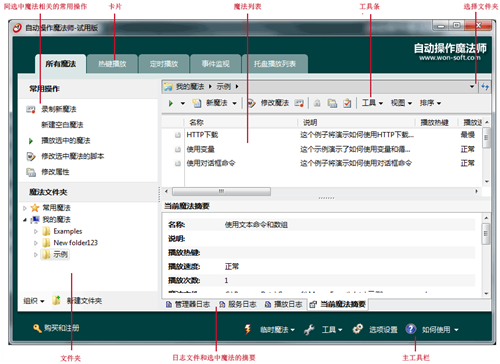Click 示例 in the breadcrumb path

coord(223,87)
